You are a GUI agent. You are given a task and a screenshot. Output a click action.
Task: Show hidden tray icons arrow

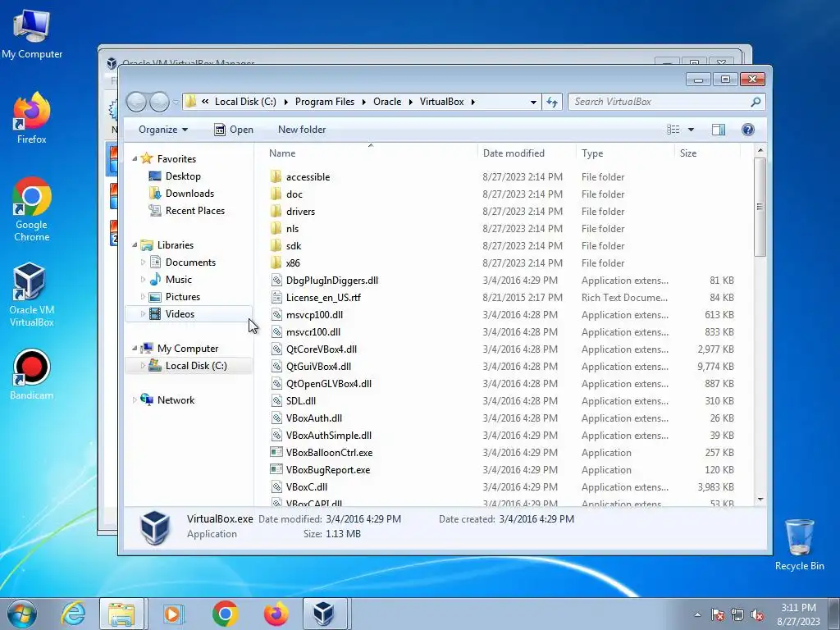[697, 615]
